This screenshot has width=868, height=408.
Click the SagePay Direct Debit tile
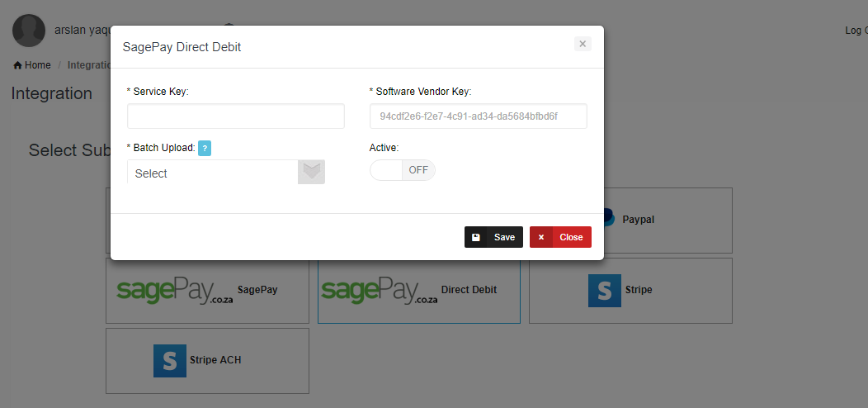click(x=418, y=290)
